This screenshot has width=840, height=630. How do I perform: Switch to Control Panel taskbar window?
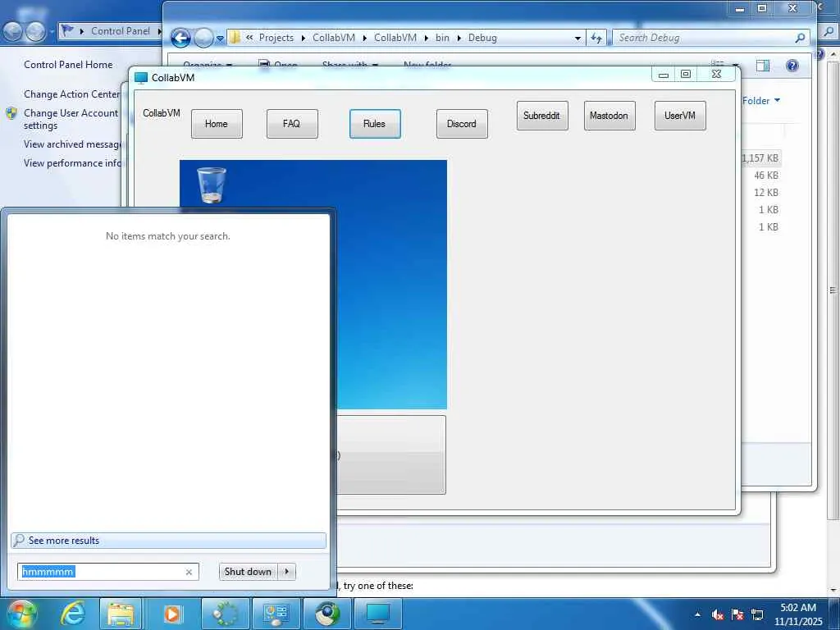point(276,614)
